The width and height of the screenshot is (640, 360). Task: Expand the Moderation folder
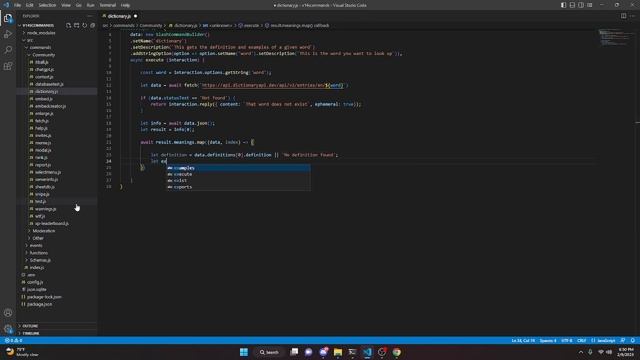coord(43,231)
